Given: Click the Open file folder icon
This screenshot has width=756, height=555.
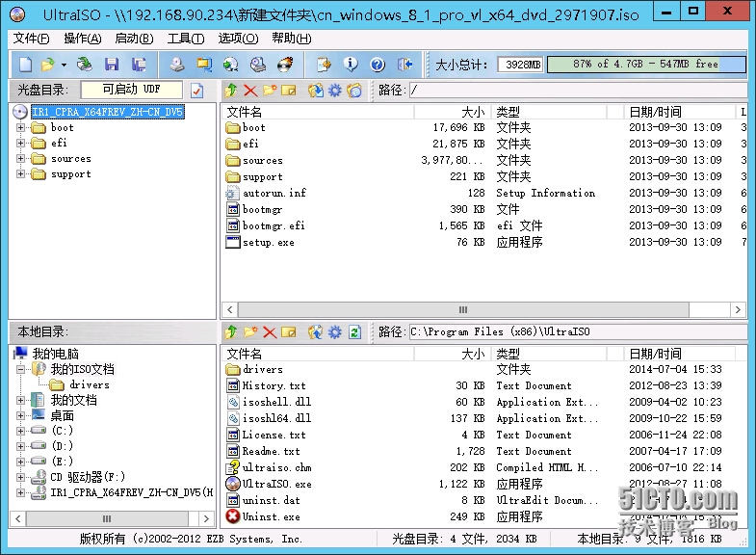Looking at the screenshot, I should point(48,65).
